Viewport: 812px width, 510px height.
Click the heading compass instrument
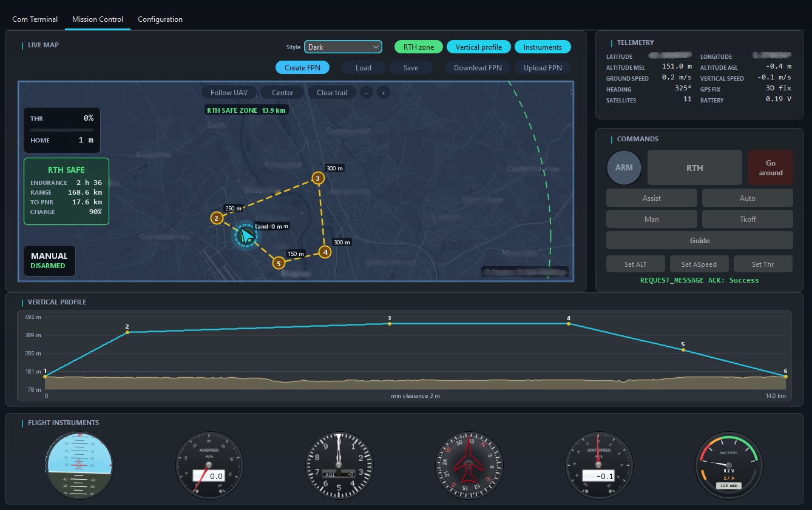click(x=469, y=466)
